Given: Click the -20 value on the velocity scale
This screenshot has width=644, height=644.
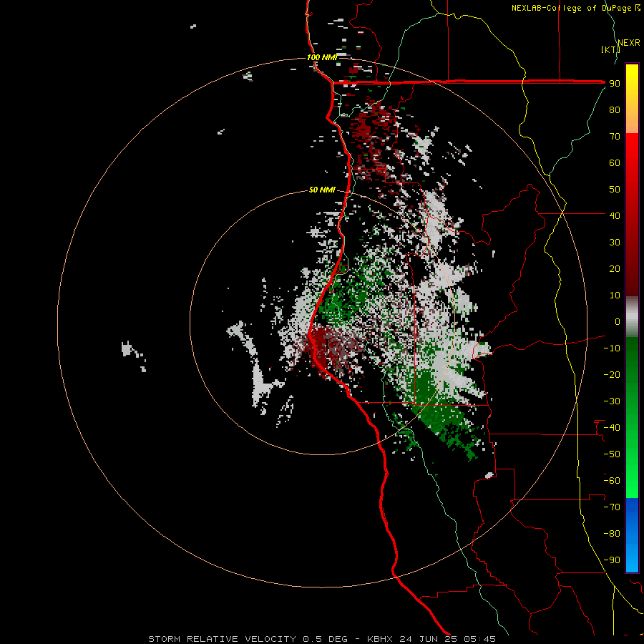Looking at the screenshot, I should 612,375.
